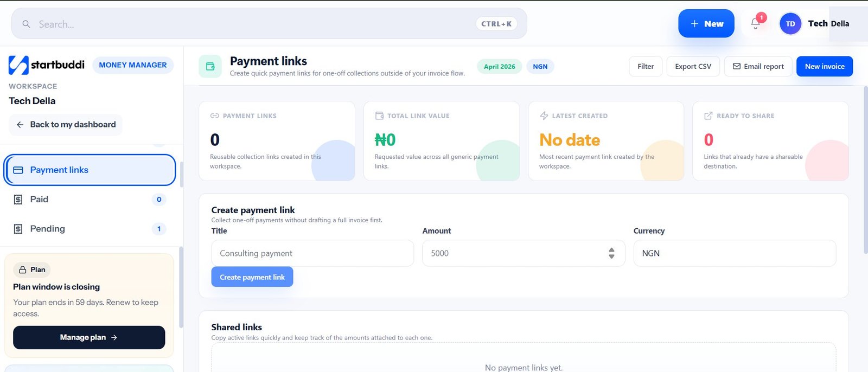Click the Paid invoice icon in sidebar
Image resolution: width=868 pixels, height=372 pixels.
[18, 200]
